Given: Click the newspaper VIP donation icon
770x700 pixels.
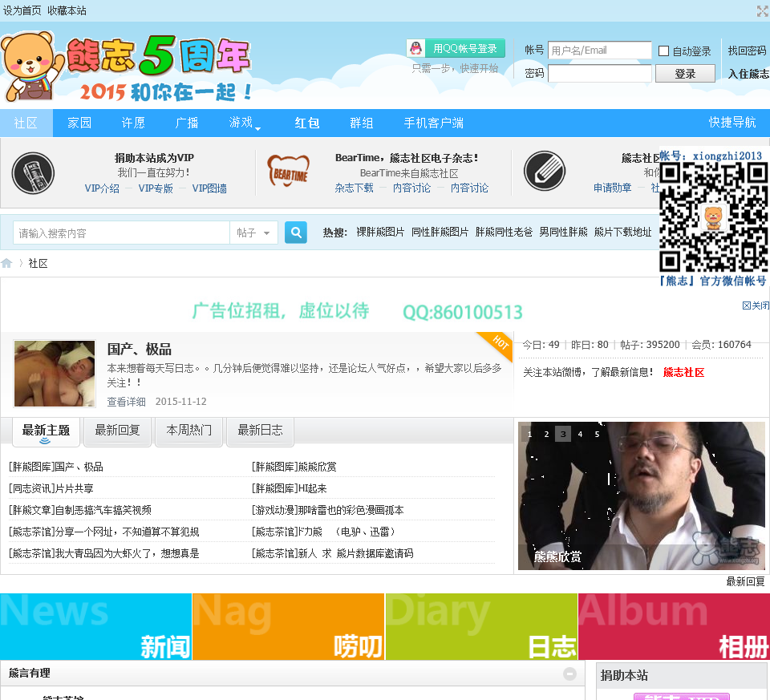Looking at the screenshot, I should [33, 172].
